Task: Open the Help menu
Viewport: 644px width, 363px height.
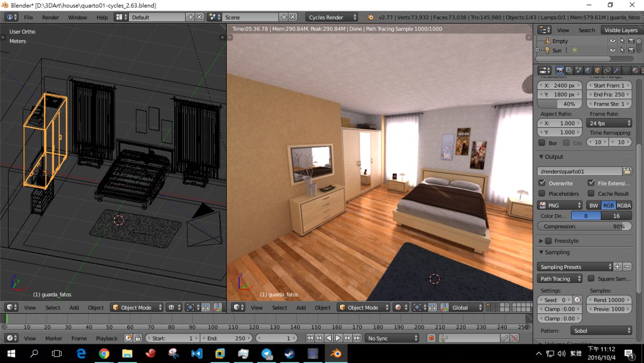Action: click(102, 17)
